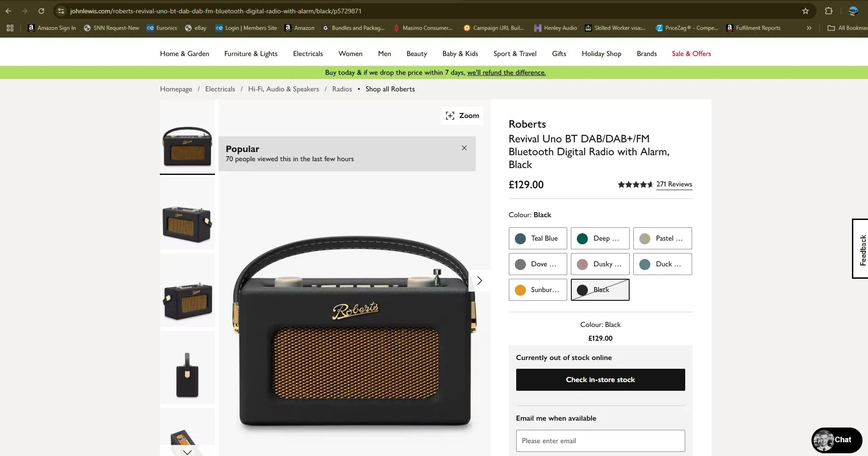The height and width of the screenshot is (456, 868).
Task: Click the Zoom image button
Action: pyautogui.click(x=462, y=116)
